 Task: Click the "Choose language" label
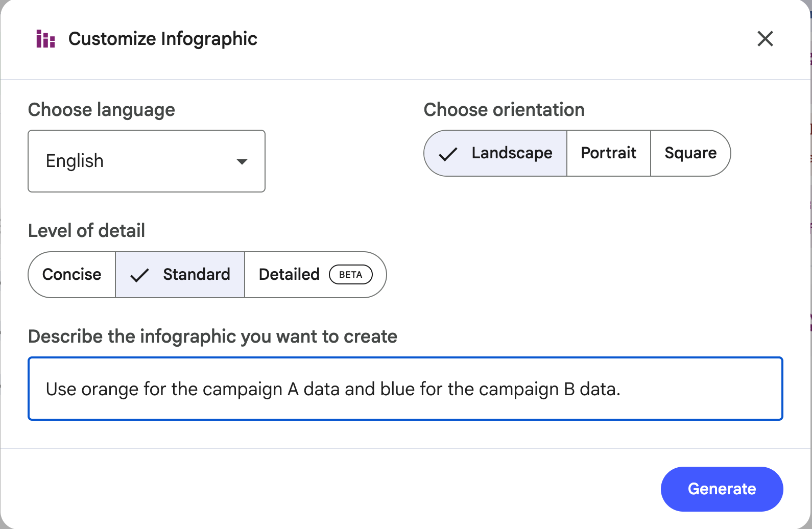[101, 110]
